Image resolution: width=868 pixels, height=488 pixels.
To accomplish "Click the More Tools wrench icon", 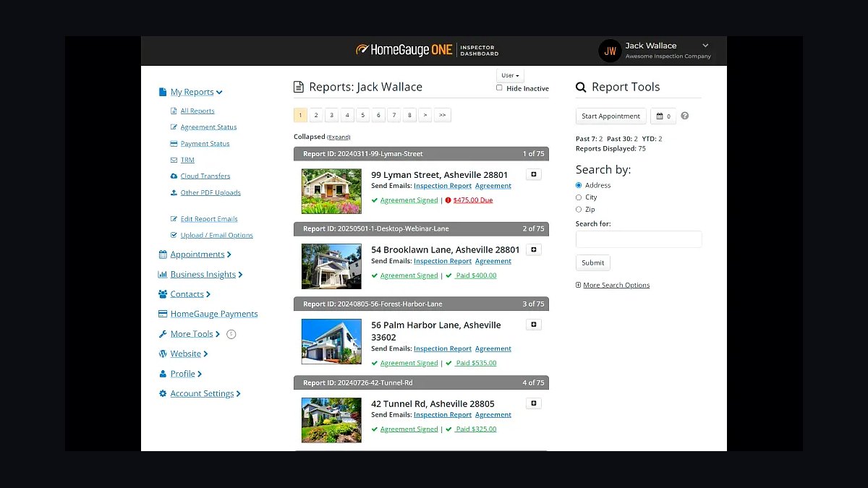I will 163,334.
